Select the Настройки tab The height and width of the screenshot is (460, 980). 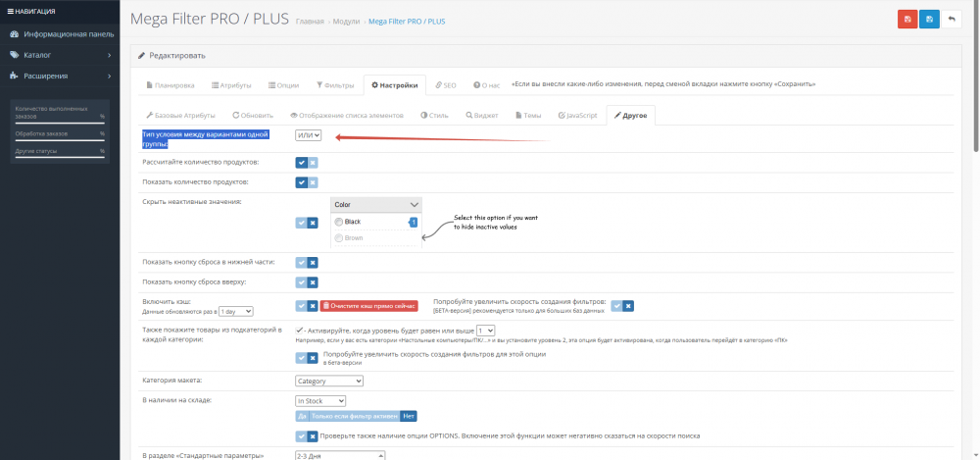(x=394, y=85)
